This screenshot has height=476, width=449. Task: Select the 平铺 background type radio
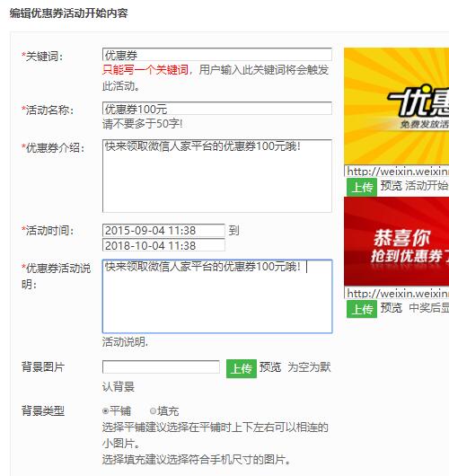tap(105, 411)
